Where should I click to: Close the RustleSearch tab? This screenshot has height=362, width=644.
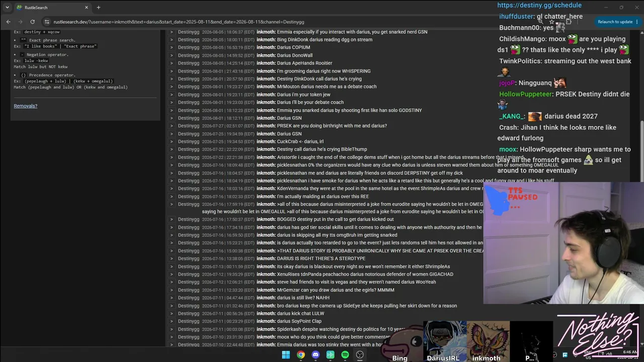tap(87, 8)
